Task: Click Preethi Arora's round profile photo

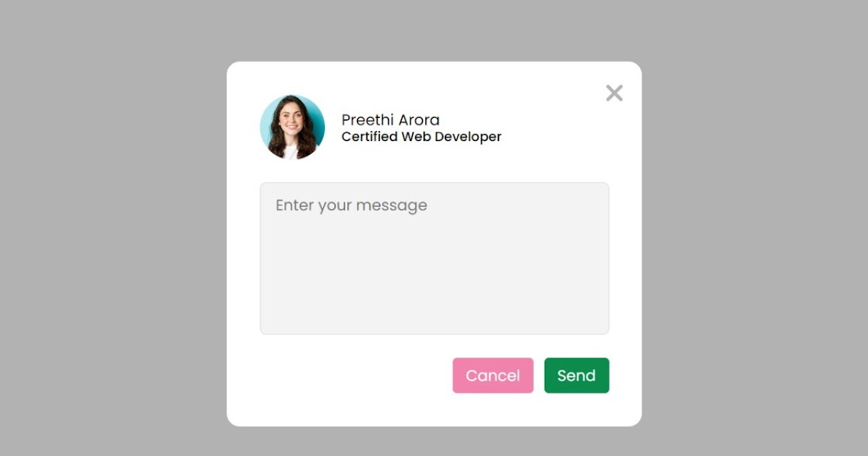Action: [x=292, y=127]
